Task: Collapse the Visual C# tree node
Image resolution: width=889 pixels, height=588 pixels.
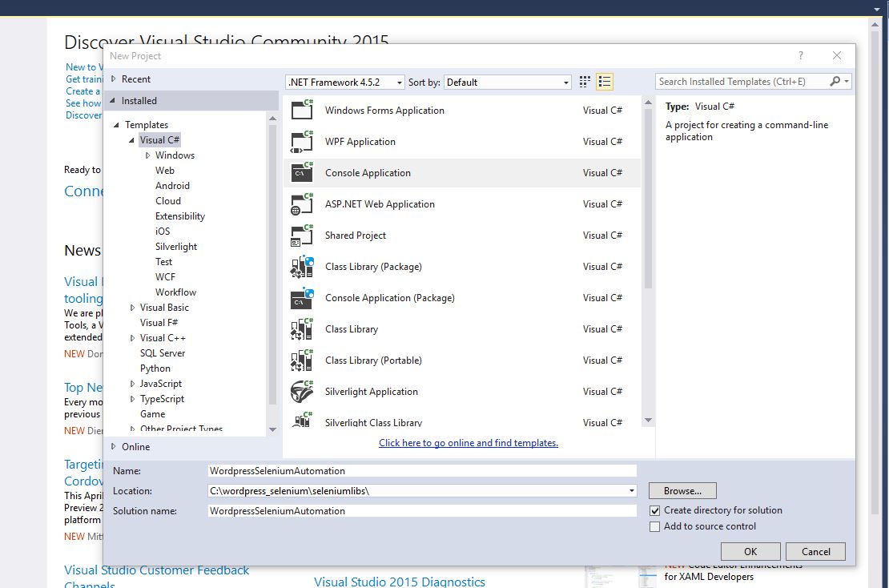Action: click(x=131, y=140)
